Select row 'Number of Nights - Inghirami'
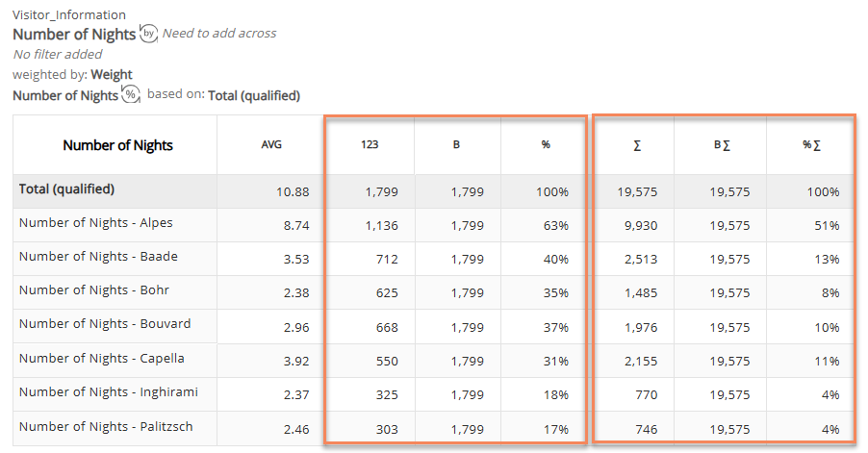This screenshot has width=868, height=453. coord(109,392)
